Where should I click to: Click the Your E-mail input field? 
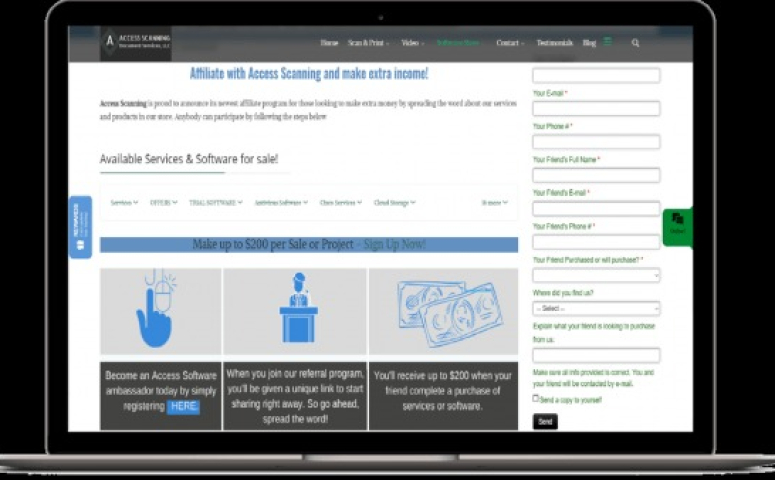click(x=596, y=109)
